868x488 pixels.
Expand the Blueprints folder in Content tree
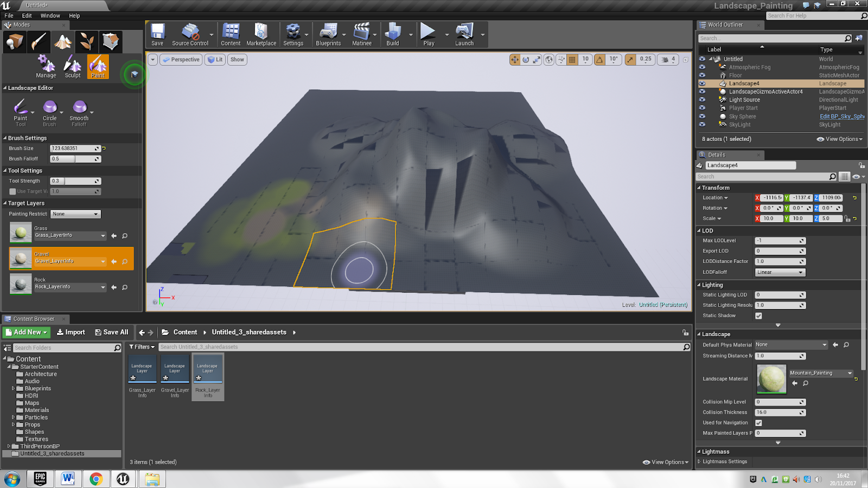pos(13,388)
